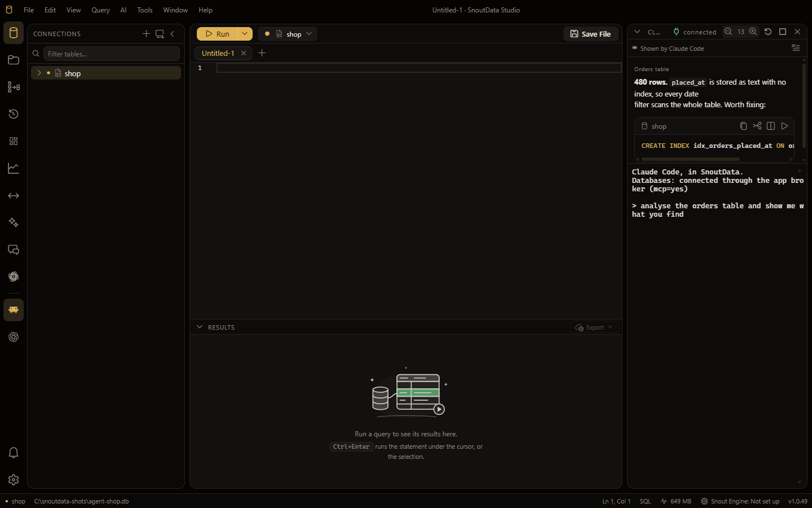The height and width of the screenshot is (508, 812).
Task: Insert snippet into editor from code block
Action: point(757,126)
